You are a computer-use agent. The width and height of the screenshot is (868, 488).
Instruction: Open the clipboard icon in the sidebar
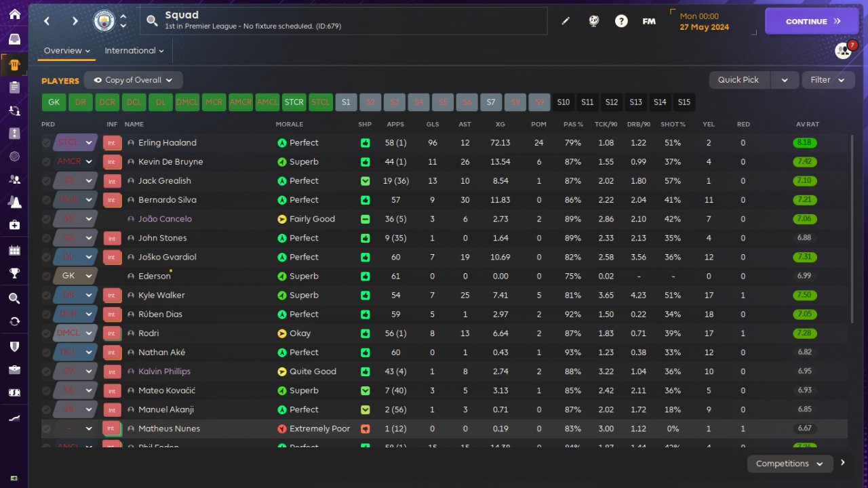click(14, 87)
